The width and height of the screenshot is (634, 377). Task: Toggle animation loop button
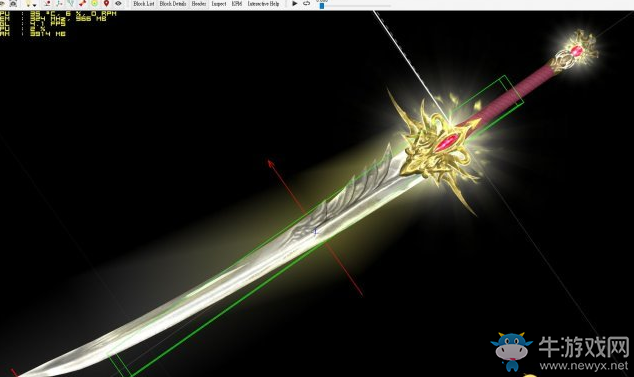tap(306, 3)
